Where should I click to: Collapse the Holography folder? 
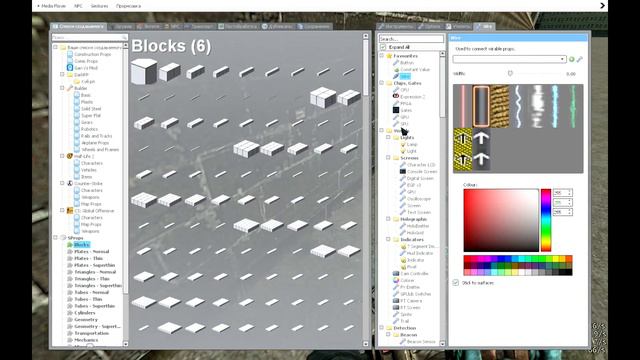pyautogui.click(x=389, y=219)
